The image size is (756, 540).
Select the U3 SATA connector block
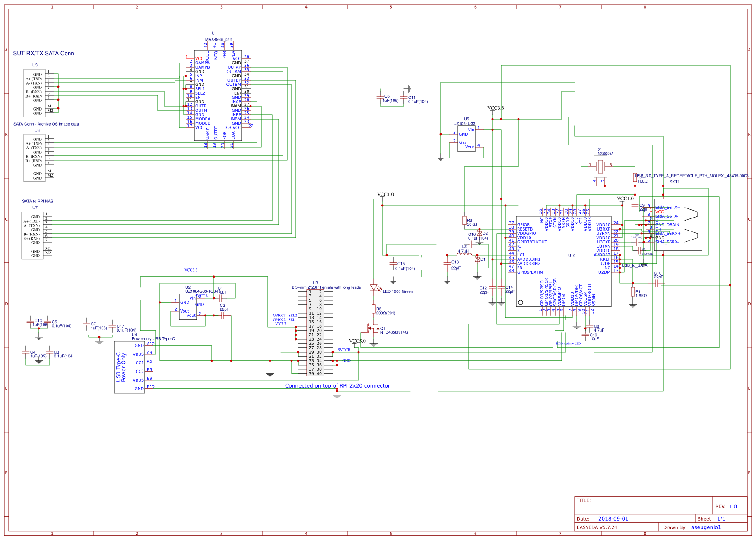(35, 93)
